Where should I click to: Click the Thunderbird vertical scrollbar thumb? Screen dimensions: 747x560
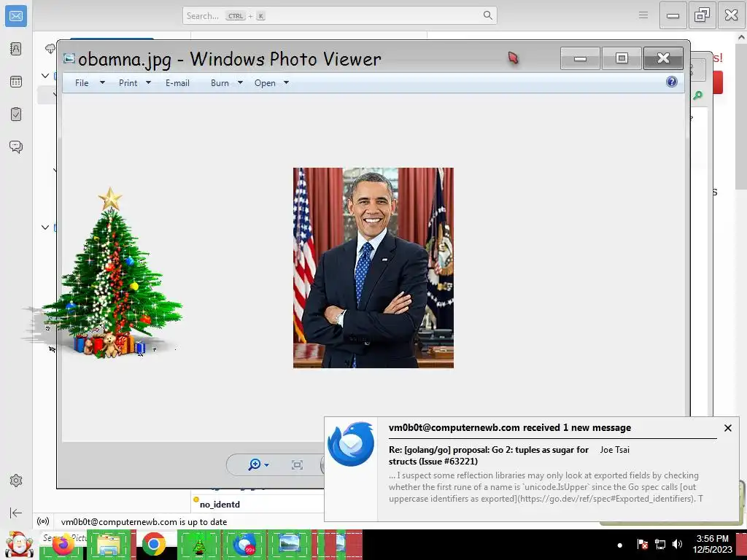(x=741, y=115)
